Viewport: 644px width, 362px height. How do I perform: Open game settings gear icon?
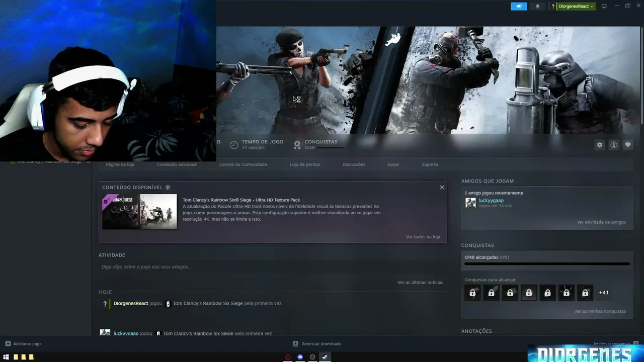click(x=600, y=145)
